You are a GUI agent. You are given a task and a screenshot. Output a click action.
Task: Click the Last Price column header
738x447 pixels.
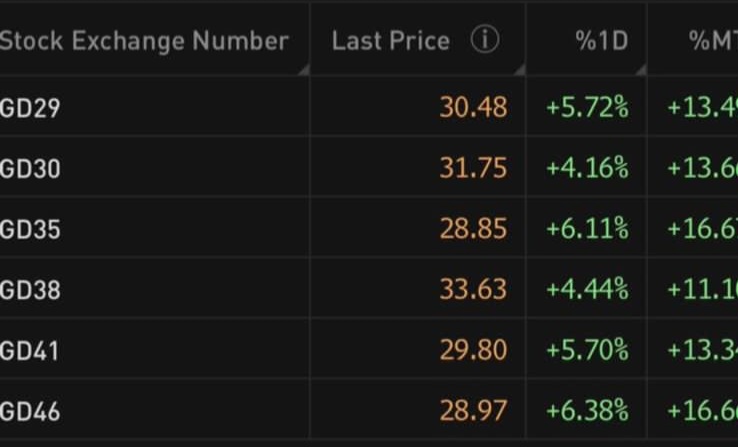pyautogui.click(x=390, y=41)
